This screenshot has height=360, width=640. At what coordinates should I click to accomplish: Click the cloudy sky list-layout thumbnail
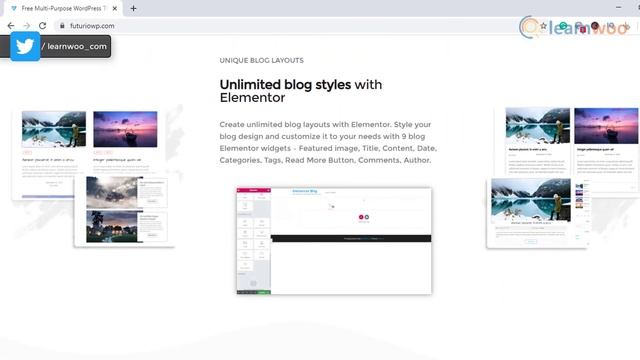pos(112,193)
